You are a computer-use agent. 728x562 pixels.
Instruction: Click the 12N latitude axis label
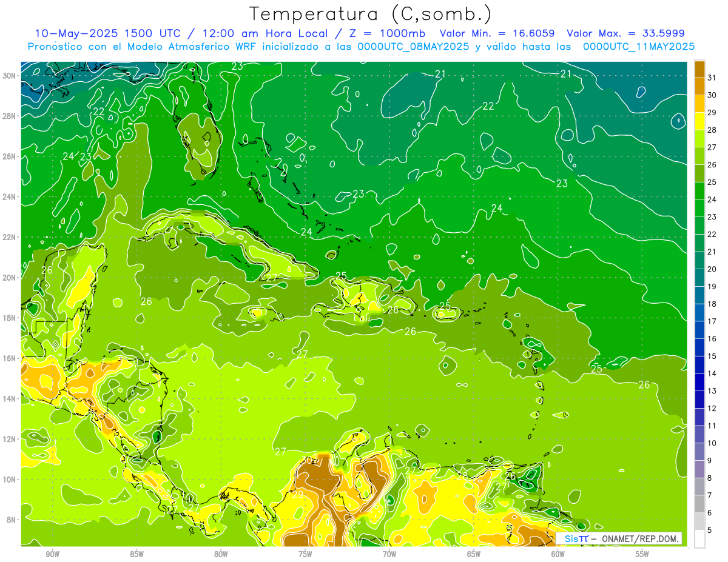tap(9, 439)
